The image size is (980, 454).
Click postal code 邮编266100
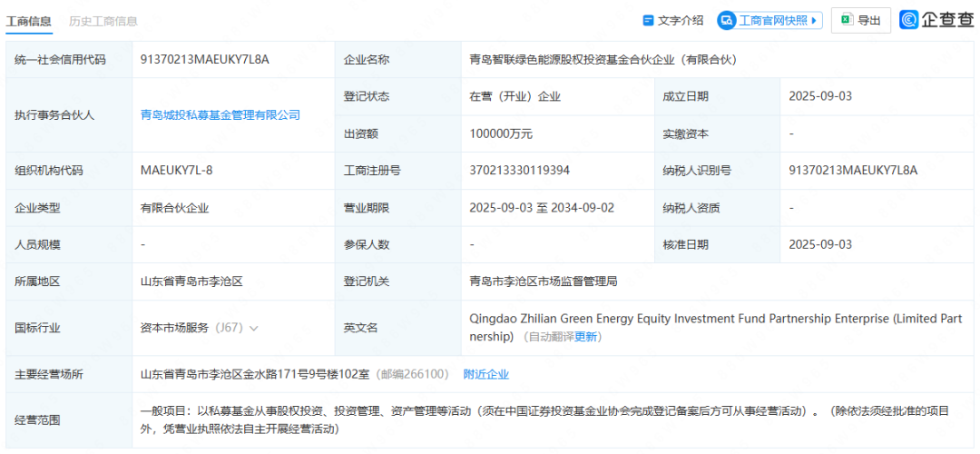click(x=412, y=375)
